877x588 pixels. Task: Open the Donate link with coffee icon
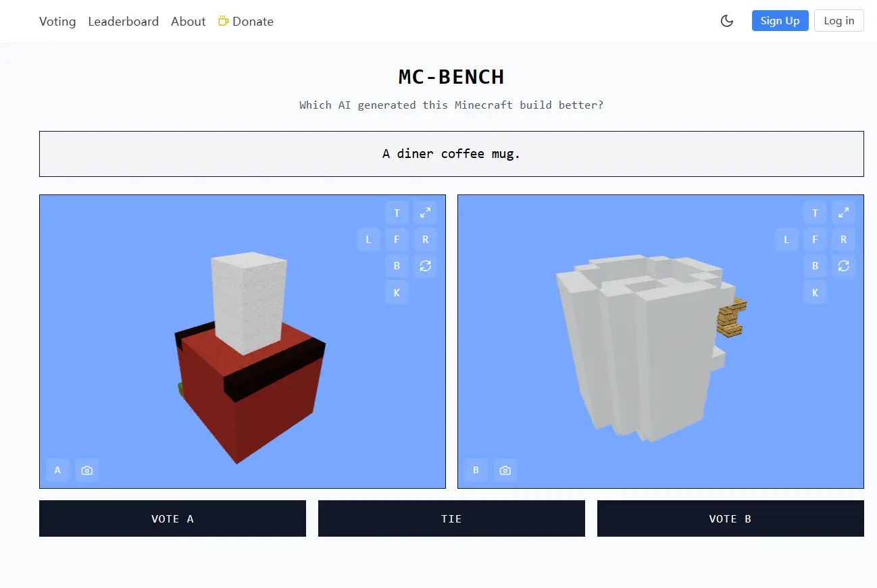(246, 22)
